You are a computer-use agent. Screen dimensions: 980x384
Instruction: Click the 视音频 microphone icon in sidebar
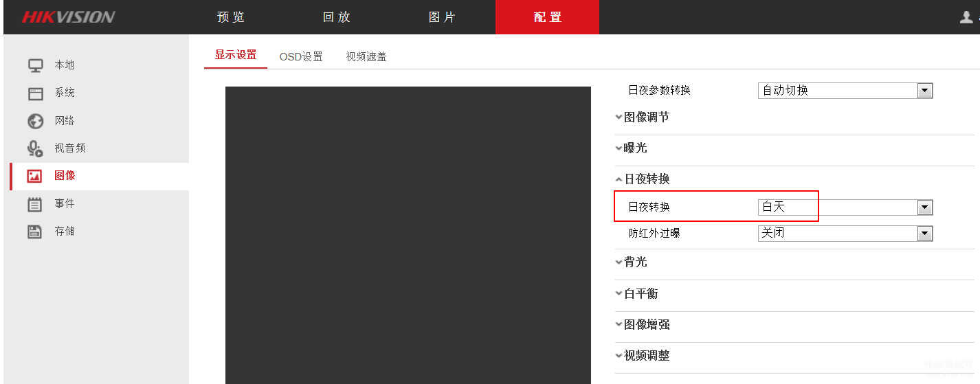pos(35,148)
